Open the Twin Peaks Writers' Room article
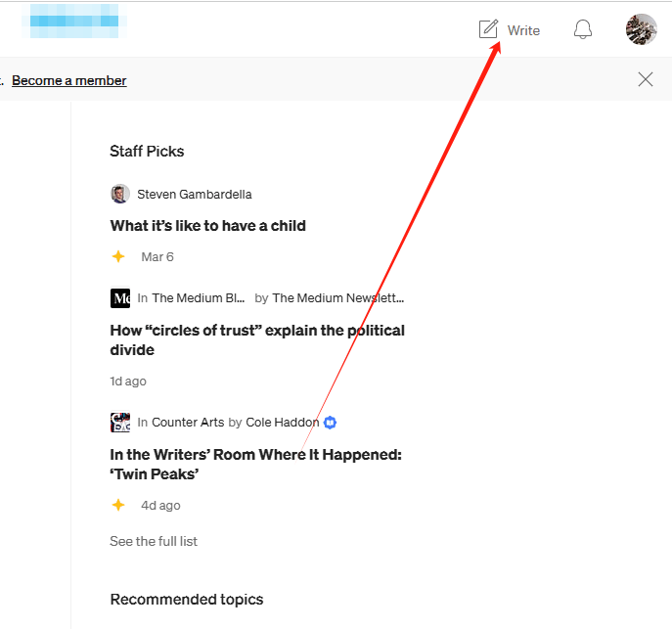 coord(256,465)
